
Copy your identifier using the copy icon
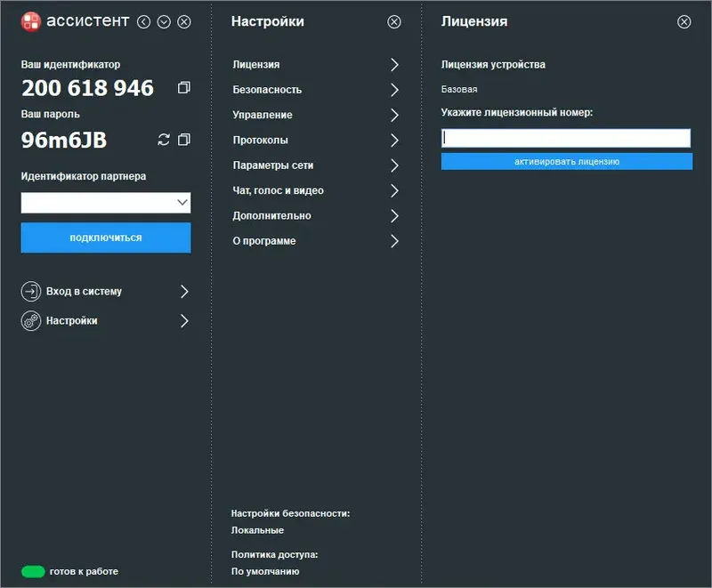tap(184, 88)
